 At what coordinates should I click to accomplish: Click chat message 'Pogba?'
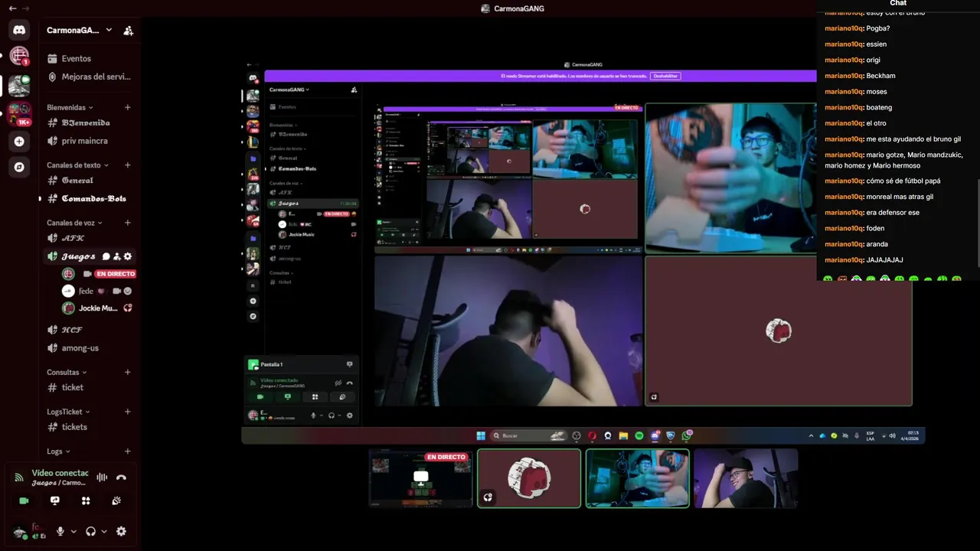point(878,28)
